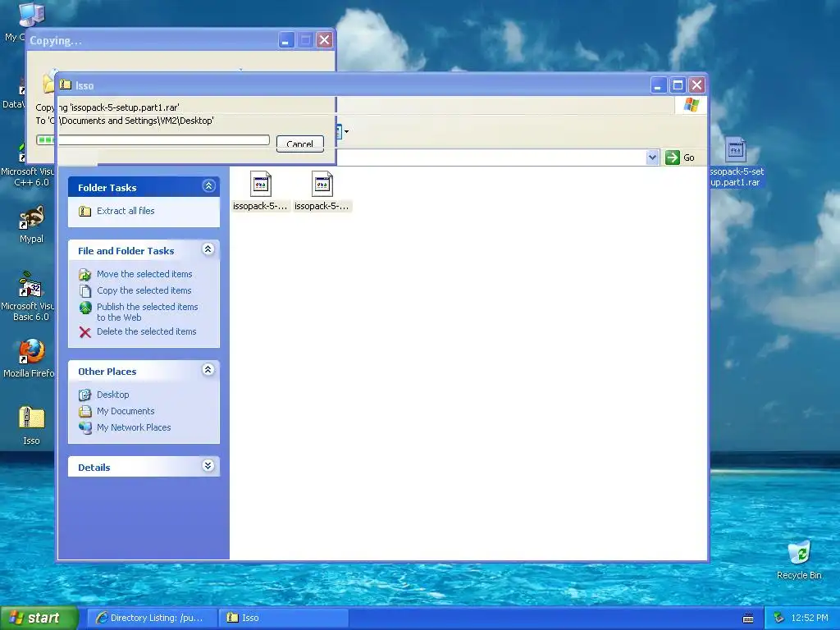The image size is (840, 630).
Task: Switch to Directory Listing taskbar button
Action: tap(151, 618)
